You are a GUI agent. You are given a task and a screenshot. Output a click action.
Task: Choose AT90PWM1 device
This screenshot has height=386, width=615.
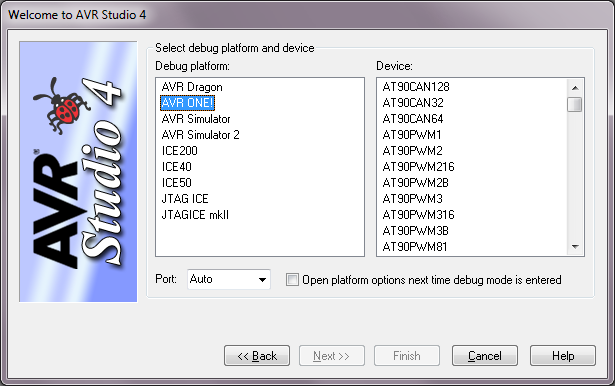coord(412,135)
